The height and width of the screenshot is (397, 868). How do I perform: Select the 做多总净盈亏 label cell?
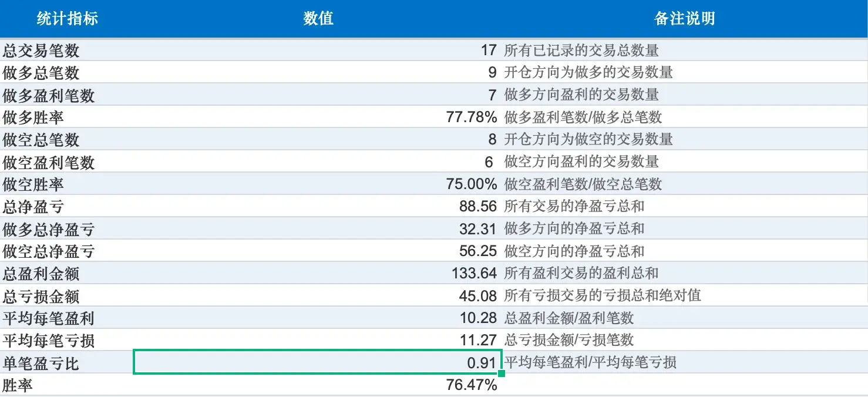67,229
